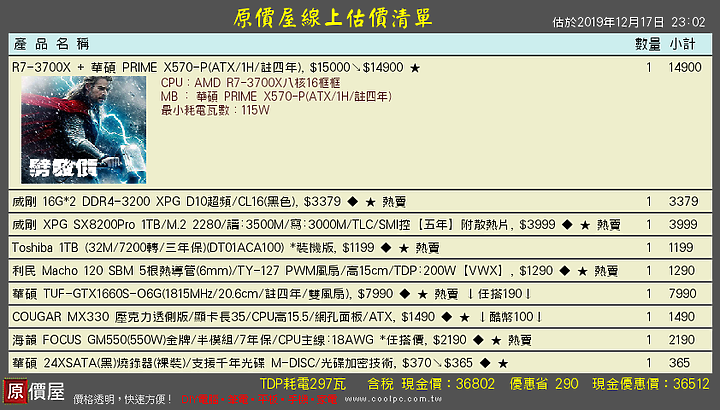Click the CPU: AMD R7-3700X description line
The height and width of the screenshot is (410, 720).
coord(250,83)
